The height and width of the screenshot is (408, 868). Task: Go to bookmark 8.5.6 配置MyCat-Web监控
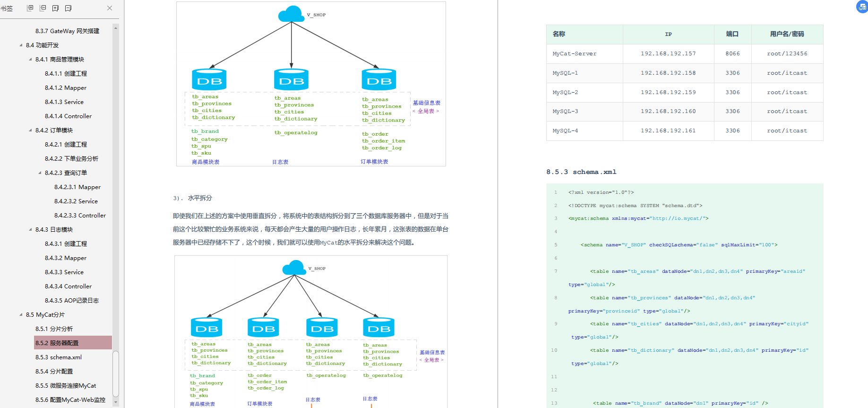(x=70, y=399)
